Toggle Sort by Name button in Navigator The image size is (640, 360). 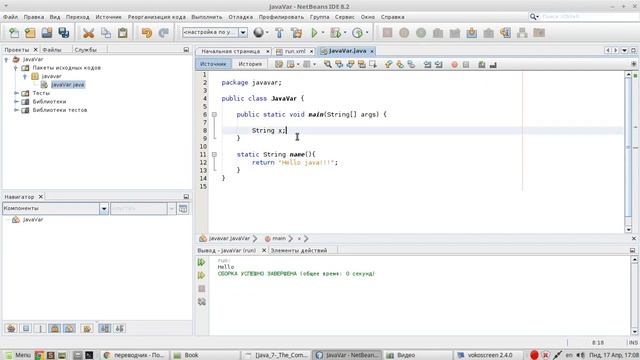click(104, 328)
